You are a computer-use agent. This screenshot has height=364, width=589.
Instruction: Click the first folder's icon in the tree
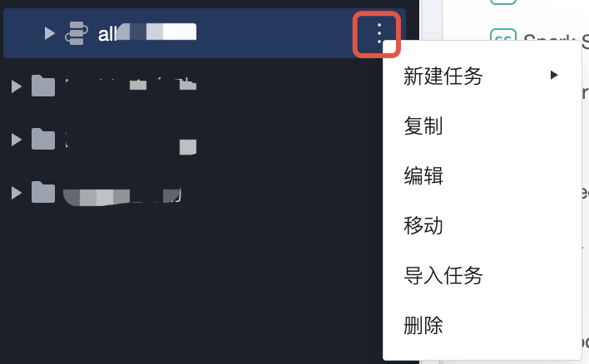coord(43,86)
